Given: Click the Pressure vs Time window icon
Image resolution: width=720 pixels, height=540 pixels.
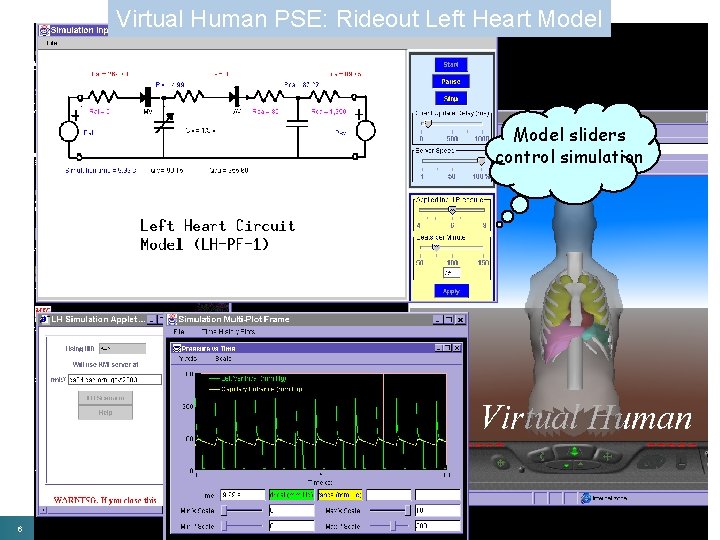Looking at the screenshot, I should tap(176, 349).
